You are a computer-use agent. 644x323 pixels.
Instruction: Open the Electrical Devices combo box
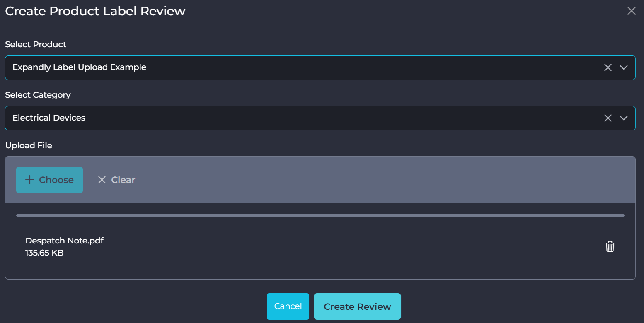(290, 118)
